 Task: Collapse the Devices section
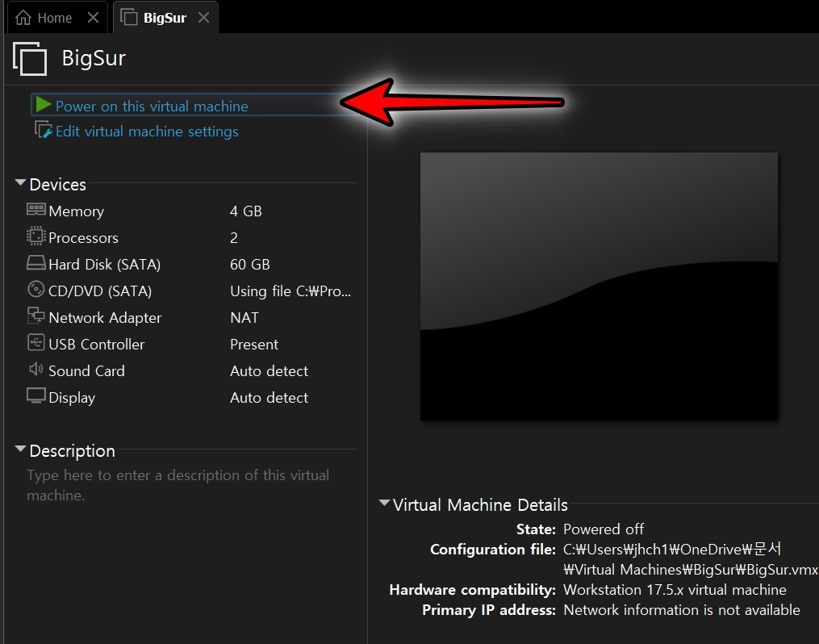tap(20, 183)
